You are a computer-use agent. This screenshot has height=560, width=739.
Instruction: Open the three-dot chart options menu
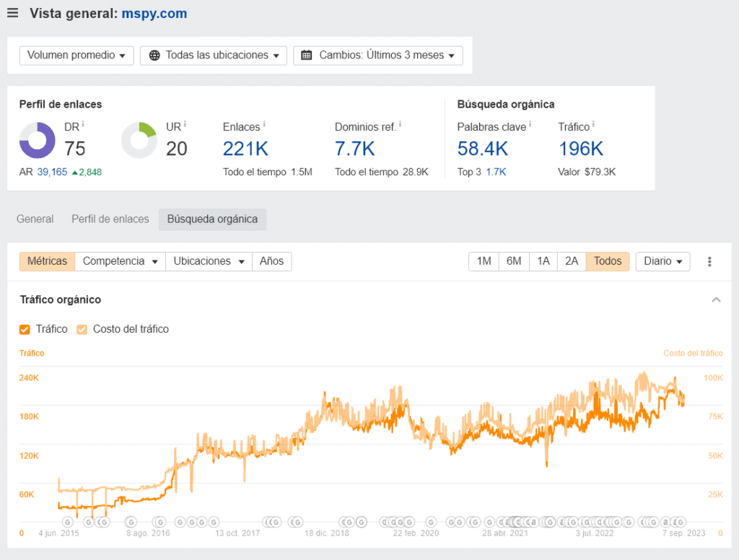(709, 262)
